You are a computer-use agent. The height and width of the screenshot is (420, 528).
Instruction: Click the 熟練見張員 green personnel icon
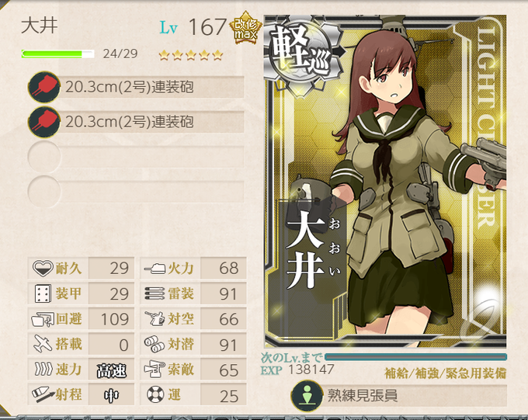(x=307, y=395)
